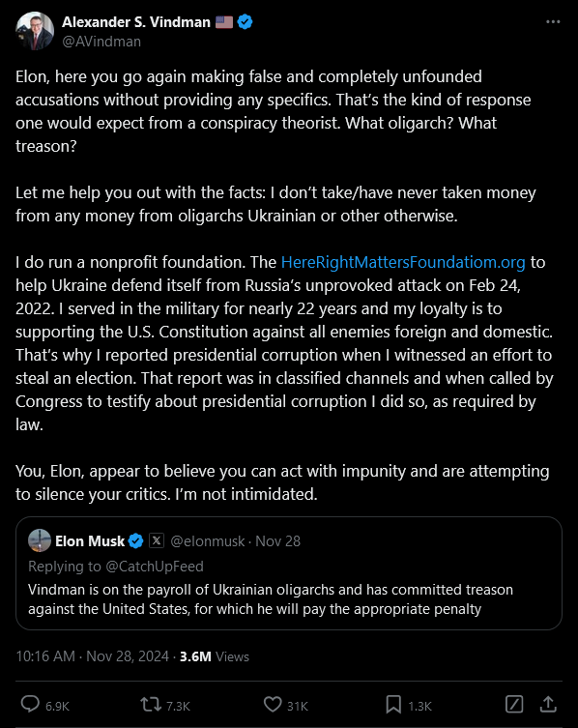
Task: Click the X affiliation badge beside Elon Musk
Action: pyautogui.click(x=157, y=540)
